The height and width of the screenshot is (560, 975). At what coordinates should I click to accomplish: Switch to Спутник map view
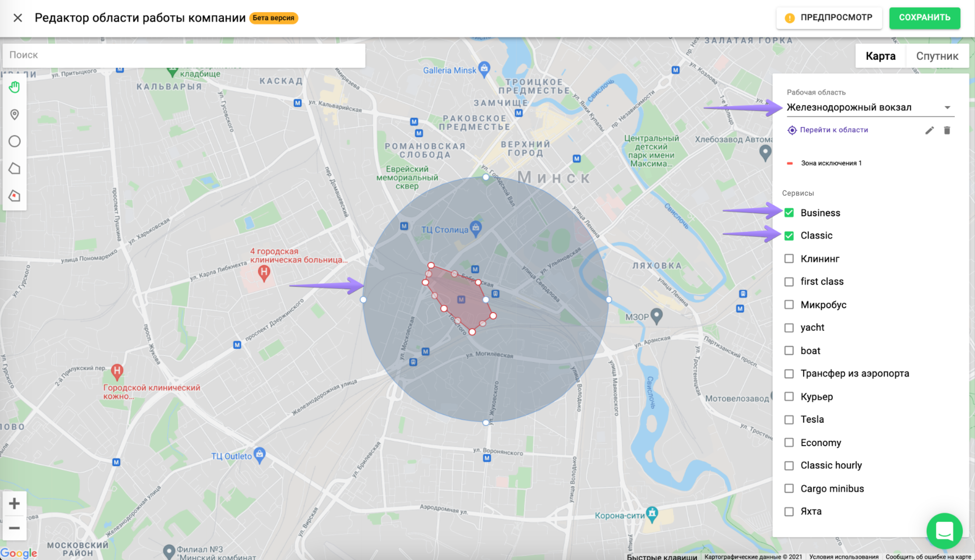tap(937, 56)
